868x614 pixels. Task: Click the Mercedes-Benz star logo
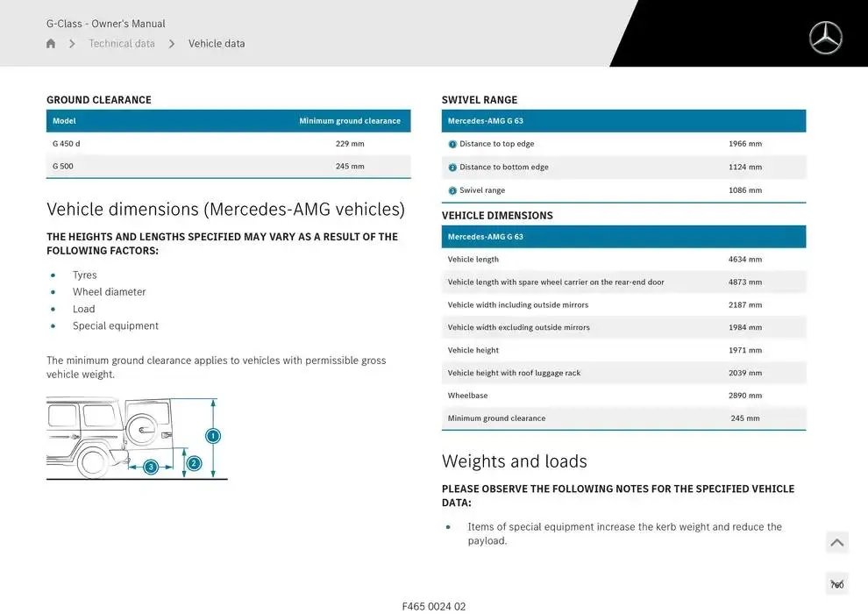[x=825, y=38]
